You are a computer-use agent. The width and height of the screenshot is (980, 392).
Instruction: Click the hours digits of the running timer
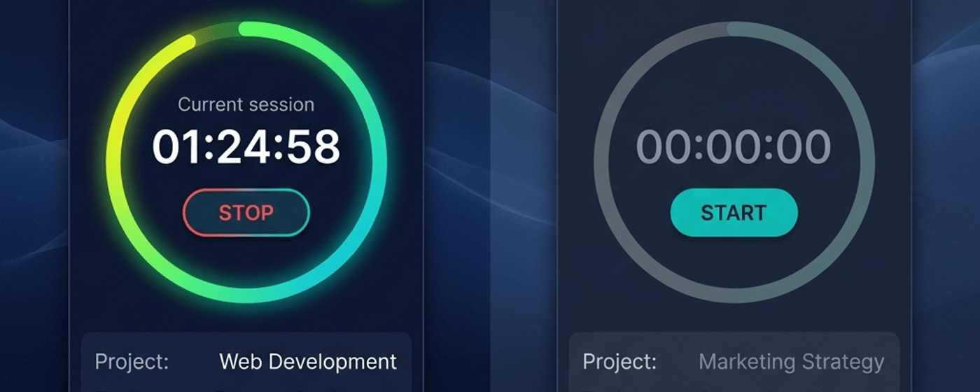click(x=174, y=147)
